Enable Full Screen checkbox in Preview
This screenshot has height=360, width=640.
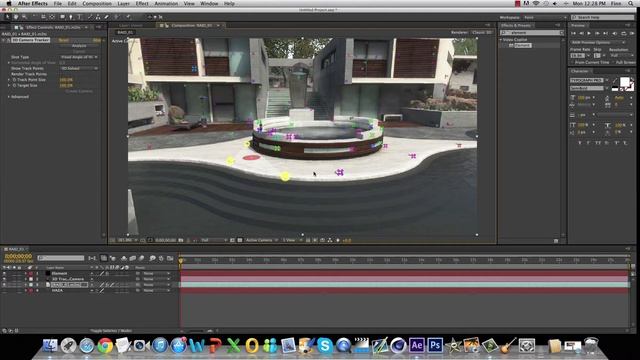coord(613,62)
